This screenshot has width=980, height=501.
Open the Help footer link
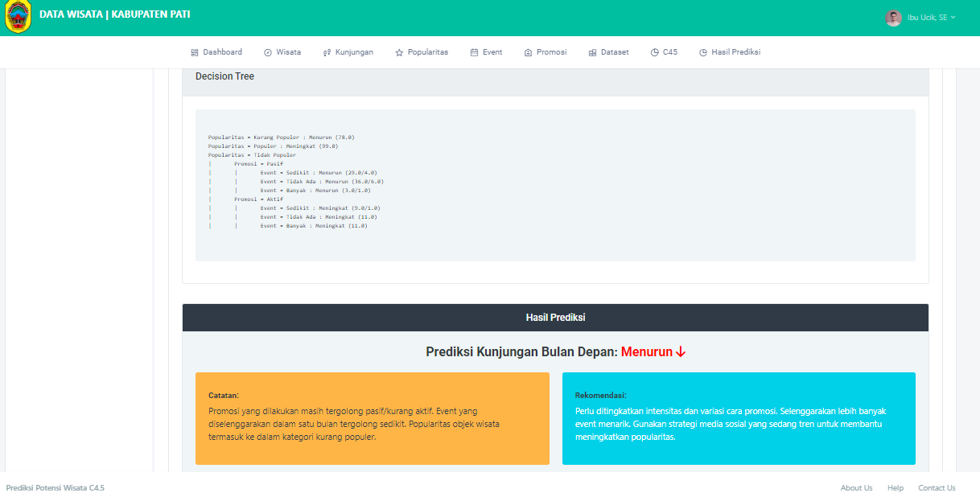[896, 488]
